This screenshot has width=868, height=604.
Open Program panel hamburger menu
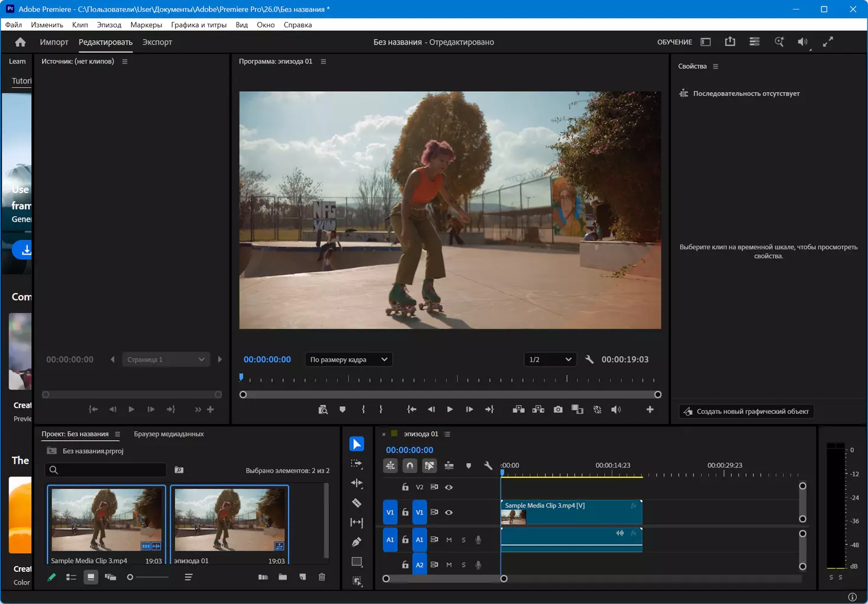coord(323,62)
